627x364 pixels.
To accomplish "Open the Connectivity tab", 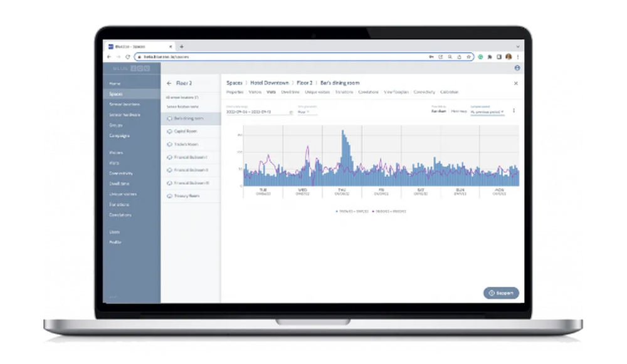I will coord(424,92).
